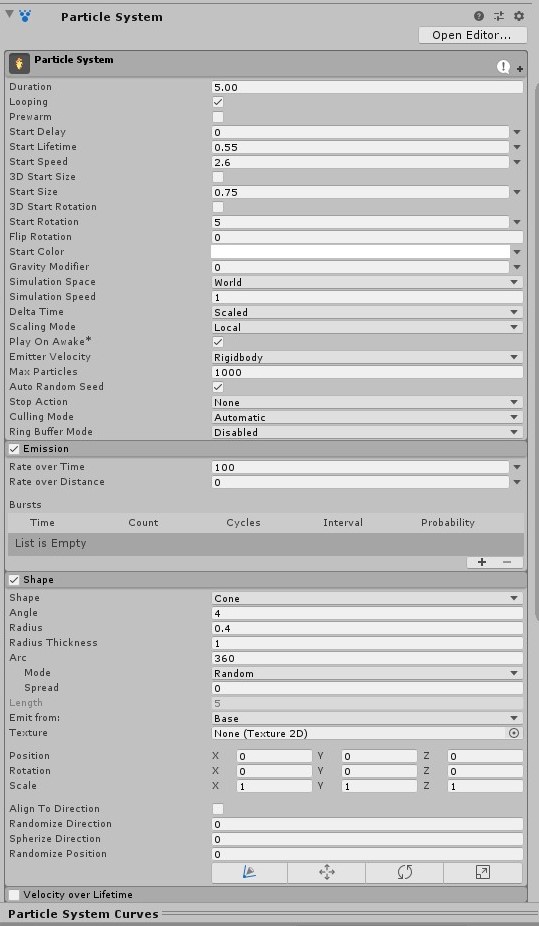Open the Stop Action dropdown showing None

[x=367, y=402]
